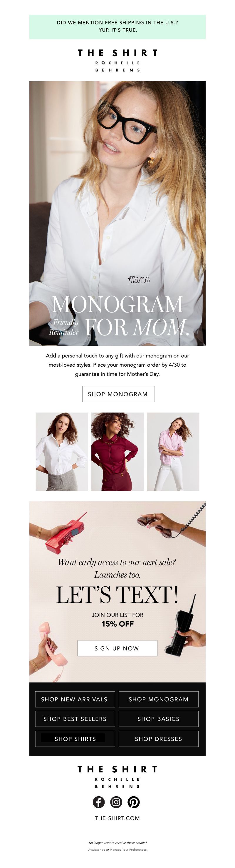Click the Sign Up Now button
This screenshot has width=235, height=868.
(x=117, y=648)
